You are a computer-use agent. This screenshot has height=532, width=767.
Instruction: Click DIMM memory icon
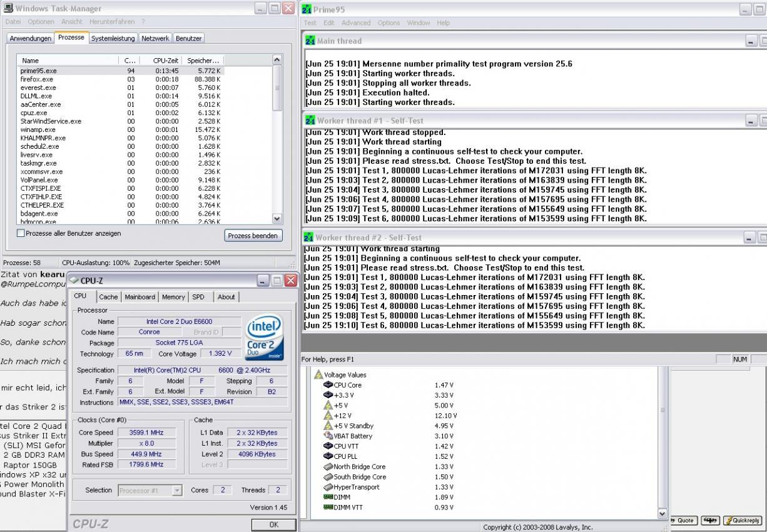[328, 497]
